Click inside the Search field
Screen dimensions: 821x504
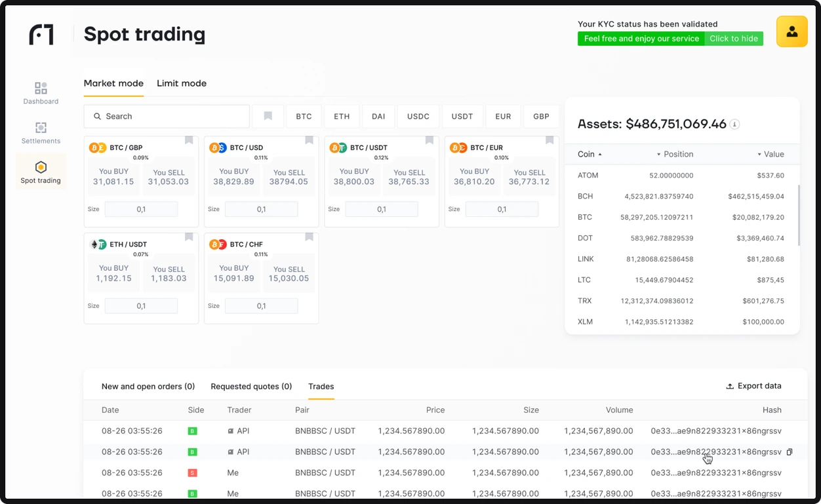pos(167,116)
